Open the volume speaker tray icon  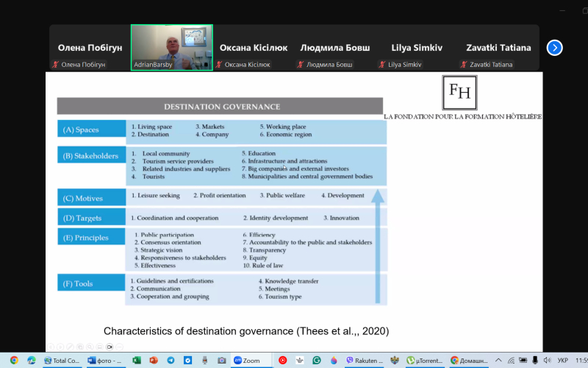pyautogui.click(x=547, y=361)
